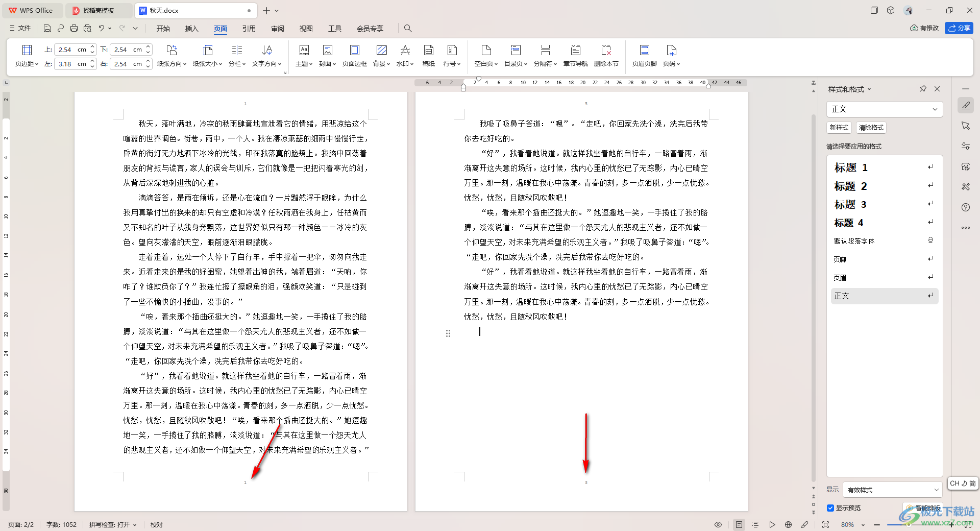Toggle the eye protection mode in status bar

718,524
